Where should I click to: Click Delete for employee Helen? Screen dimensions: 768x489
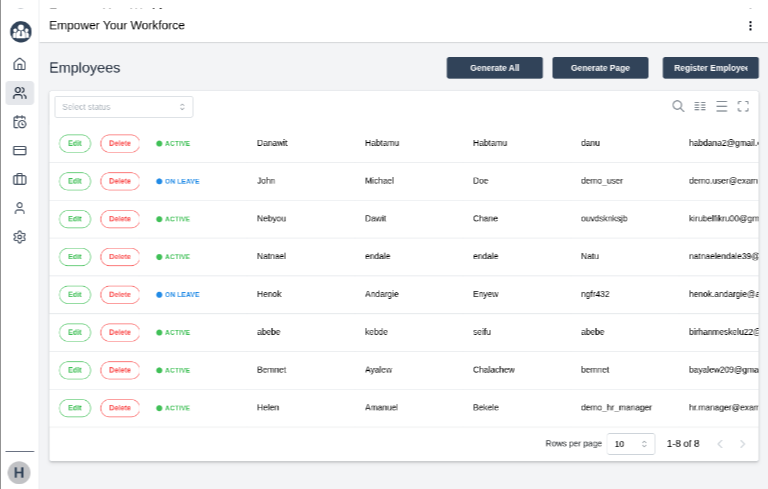pyautogui.click(x=120, y=408)
